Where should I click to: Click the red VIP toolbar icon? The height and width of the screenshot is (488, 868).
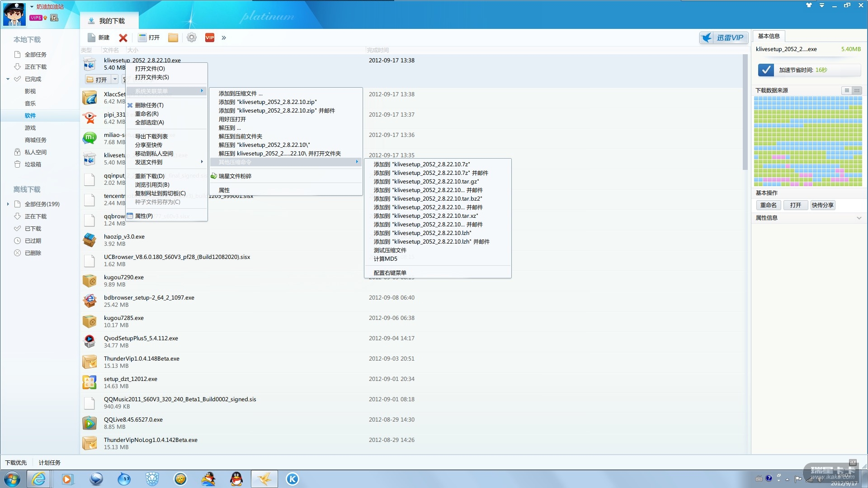tap(209, 38)
